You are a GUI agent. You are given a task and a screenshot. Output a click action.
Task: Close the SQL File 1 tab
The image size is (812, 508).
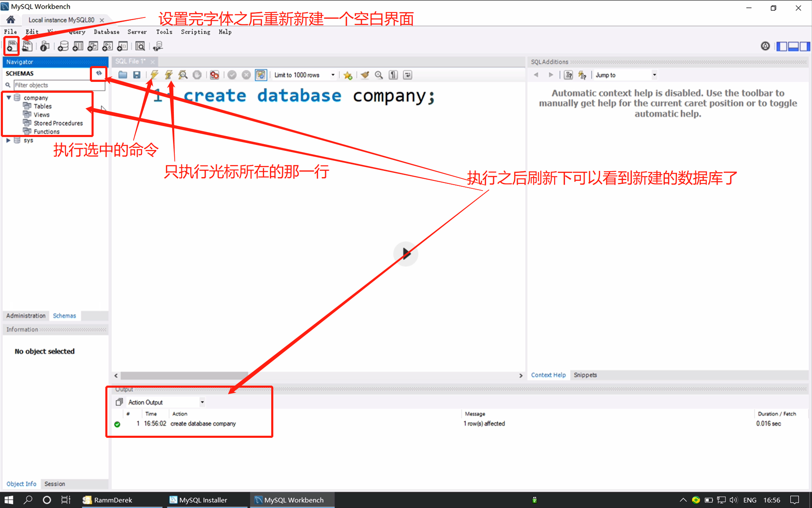coord(153,61)
